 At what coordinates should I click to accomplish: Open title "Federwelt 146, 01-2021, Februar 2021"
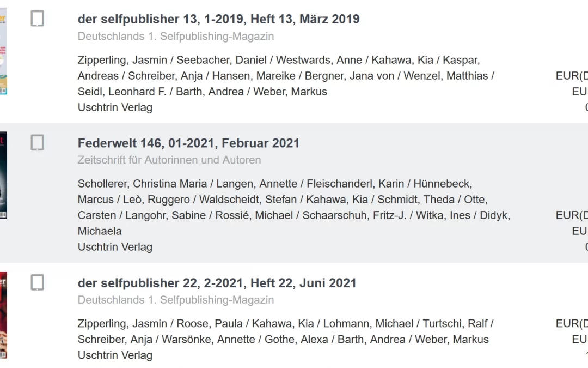click(x=188, y=143)
